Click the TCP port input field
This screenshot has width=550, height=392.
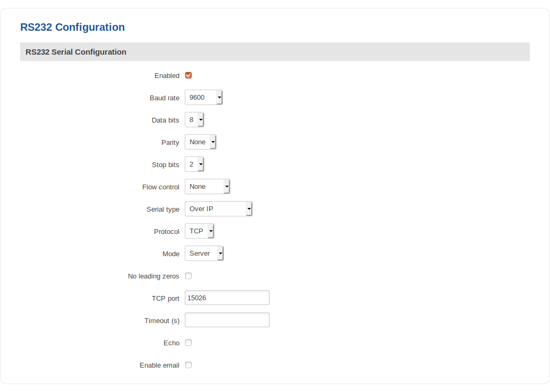[227, 298]
